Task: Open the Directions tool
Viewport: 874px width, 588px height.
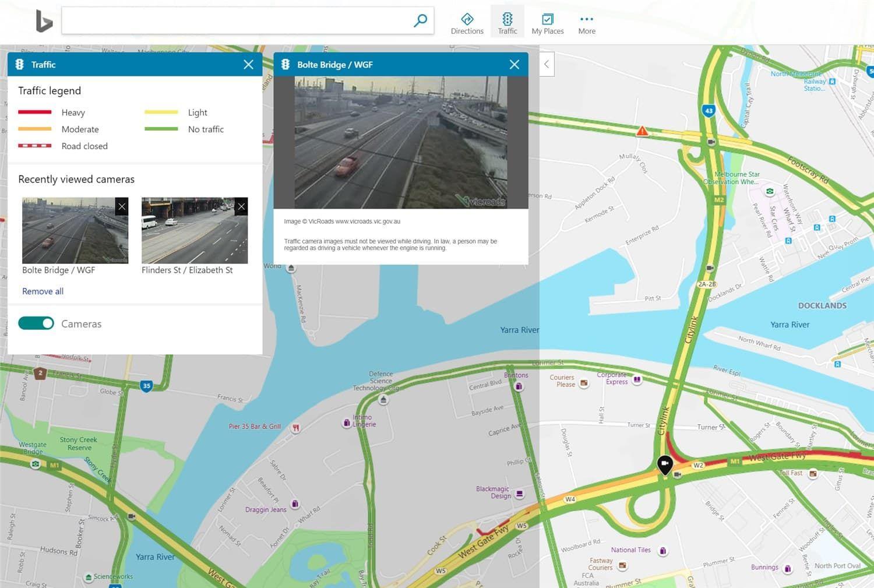Action: click(x=467, y=23)
